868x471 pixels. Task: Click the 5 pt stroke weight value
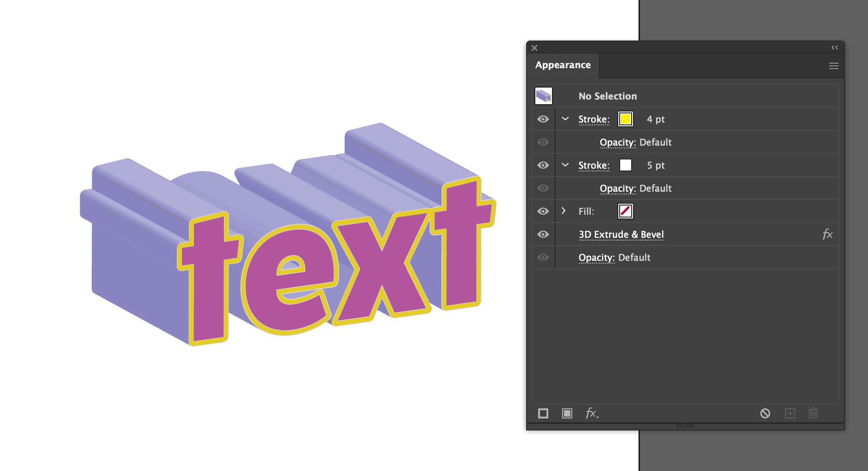pos(656,165)
